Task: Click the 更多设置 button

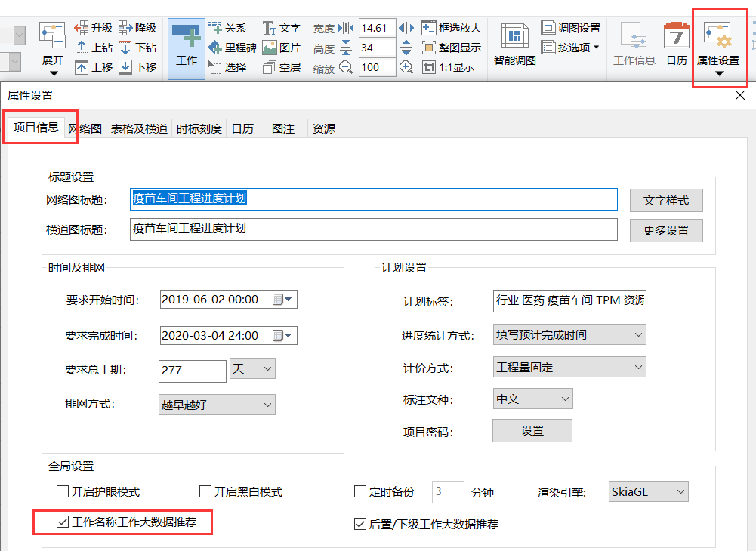Action: click(x=666, y=230)
